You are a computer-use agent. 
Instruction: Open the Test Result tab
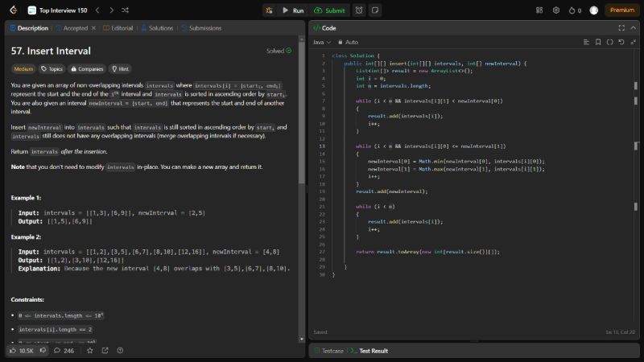(x=369, y=351)
